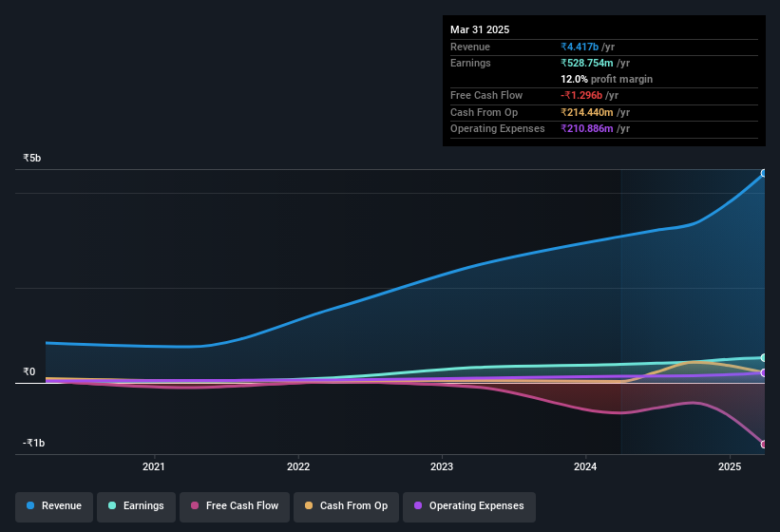Toggle the Free Cash Flow legend button

pyautogui.click(x=235, y=506)
